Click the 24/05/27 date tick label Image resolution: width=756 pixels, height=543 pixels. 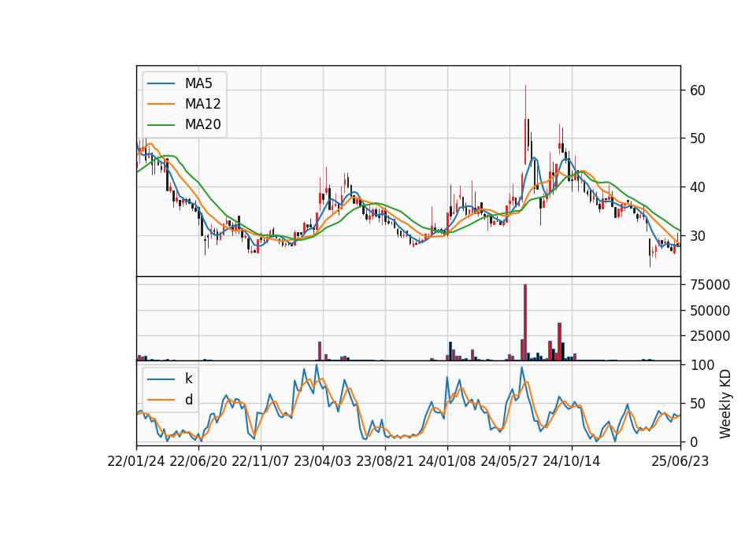(x=510, y=461)
